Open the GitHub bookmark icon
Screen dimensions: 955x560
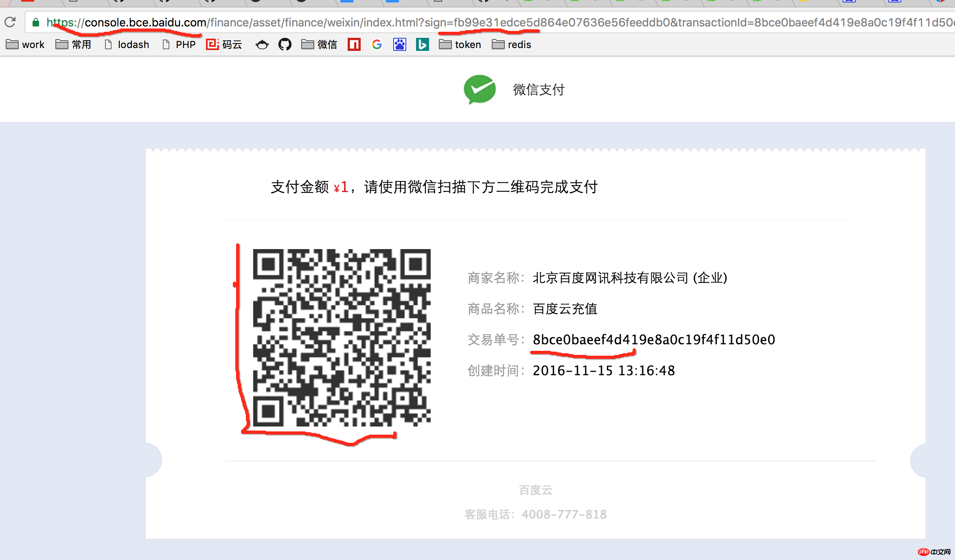tap(285, 44)
